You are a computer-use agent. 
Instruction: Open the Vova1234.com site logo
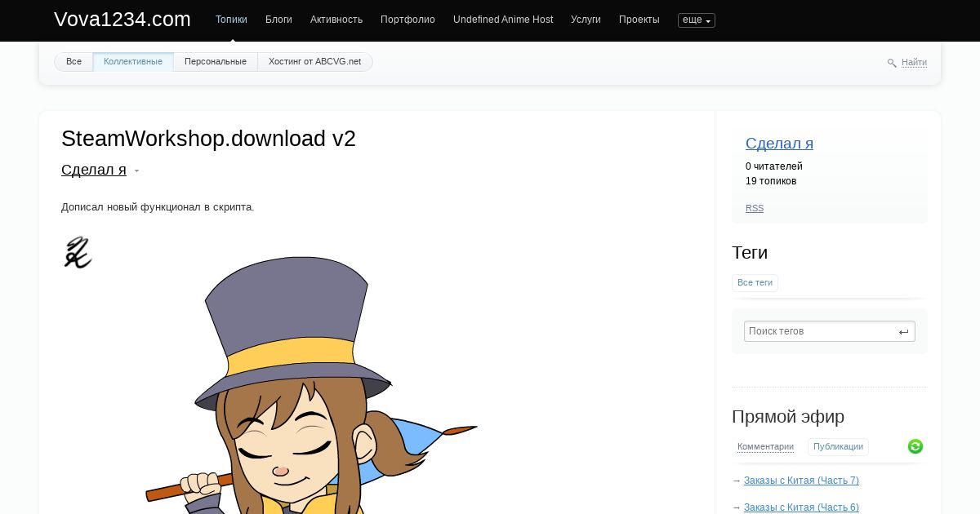pyautogui.click(x=122, y=20)
